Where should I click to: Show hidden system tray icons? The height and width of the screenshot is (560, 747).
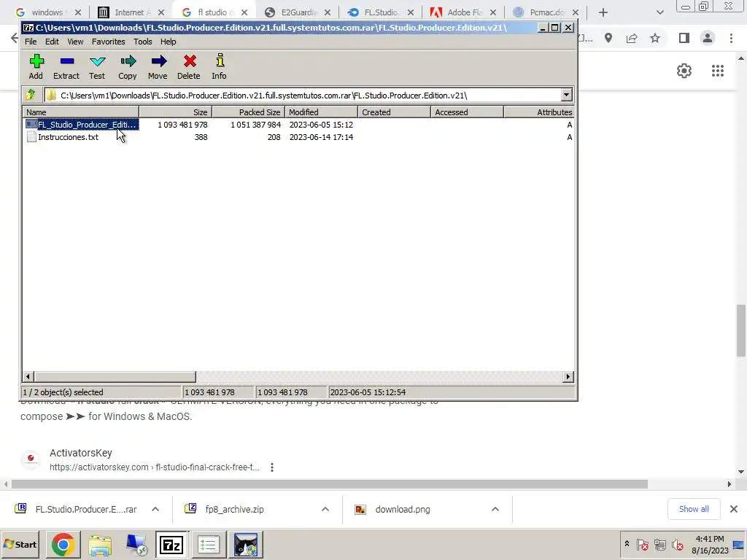pyautogui.click(x=627, y=544)
